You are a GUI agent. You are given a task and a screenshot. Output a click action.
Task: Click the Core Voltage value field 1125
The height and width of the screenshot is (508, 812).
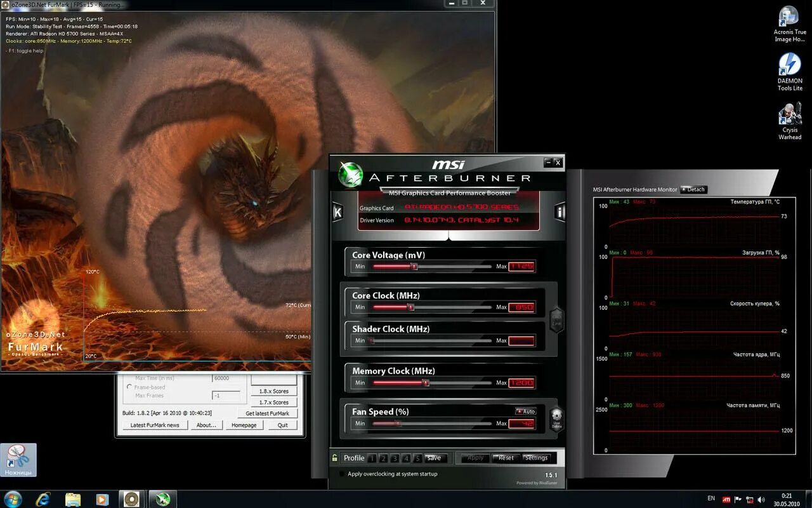521,267
